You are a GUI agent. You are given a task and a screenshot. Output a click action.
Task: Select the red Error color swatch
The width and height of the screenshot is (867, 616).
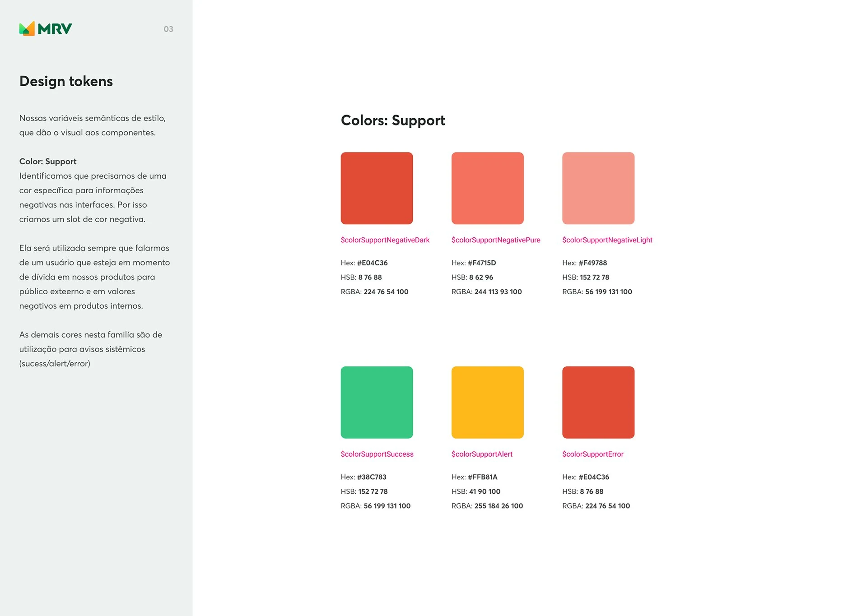point(598,402)
